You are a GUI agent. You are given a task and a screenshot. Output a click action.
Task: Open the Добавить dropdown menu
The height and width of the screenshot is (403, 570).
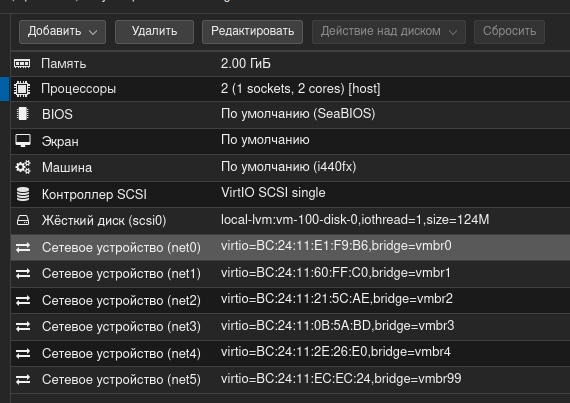pos(63,32)
